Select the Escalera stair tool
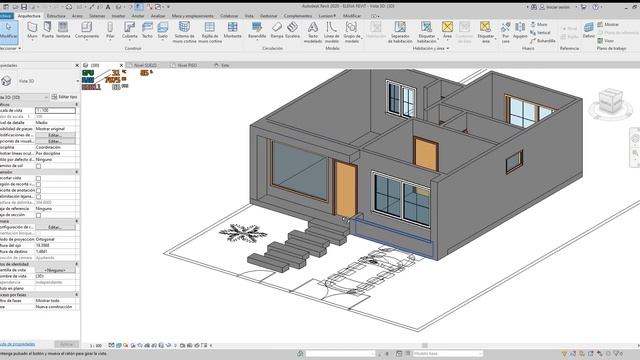 292,30
